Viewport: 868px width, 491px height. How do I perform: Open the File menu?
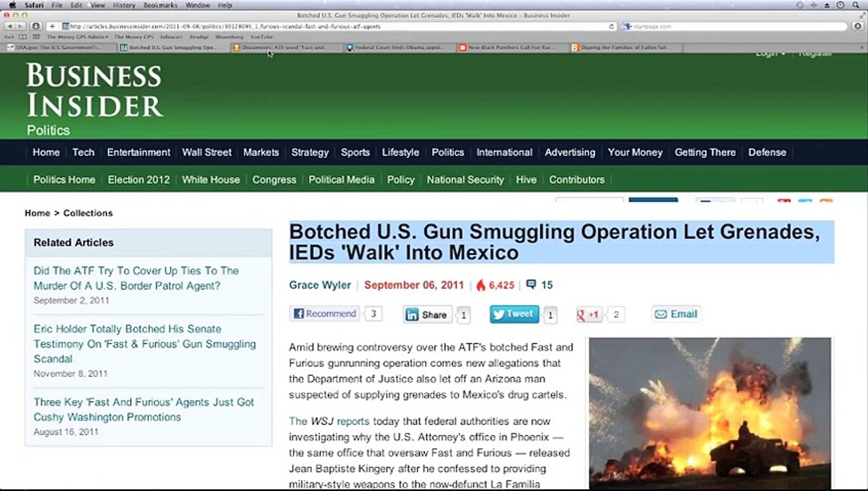[x=57, y=5]
